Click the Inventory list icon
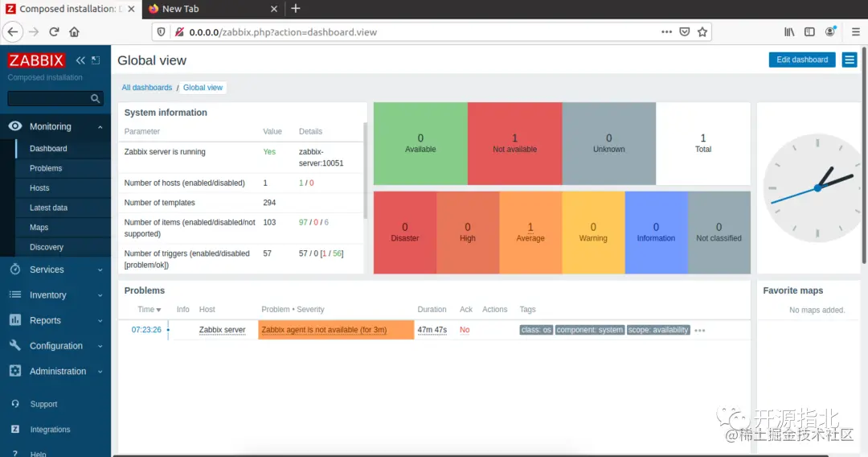Screen dimensions: 868x457 coord(15,294)
